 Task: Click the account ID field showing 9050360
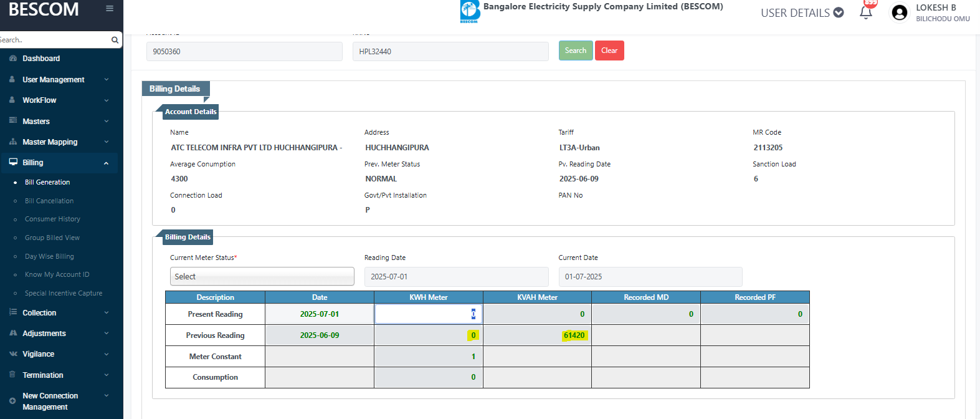[244, 51]
